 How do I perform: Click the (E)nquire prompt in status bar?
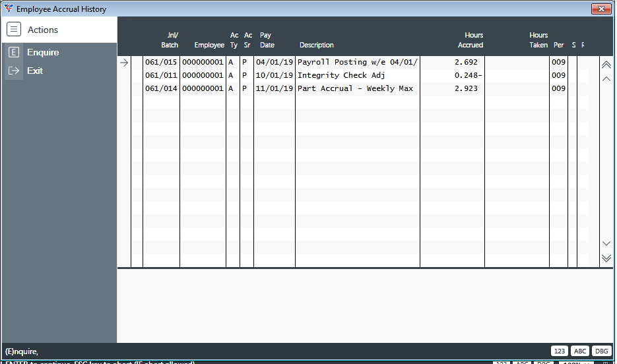pyautogui.click(x=22, y=351)
